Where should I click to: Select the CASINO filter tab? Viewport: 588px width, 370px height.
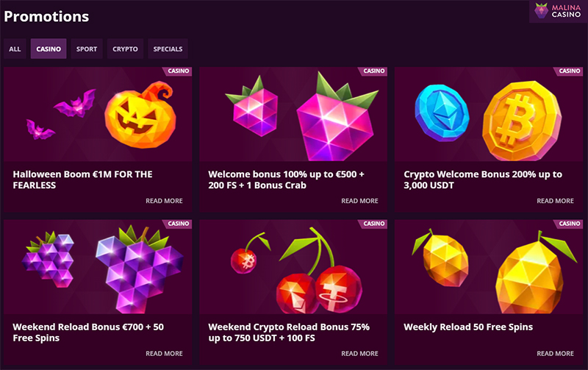[x=49, y=49]
